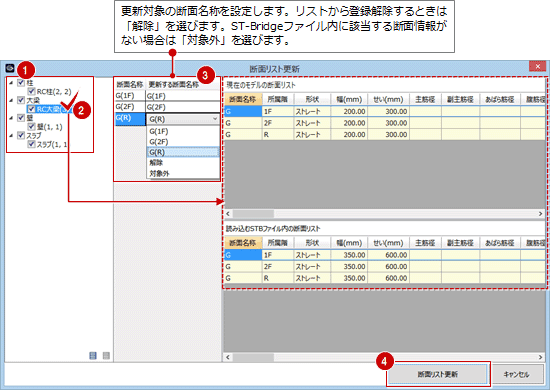550x390 pixels.
Task: Choose highlighted G(R) in the dropdown list
Action: pos(183,152)
